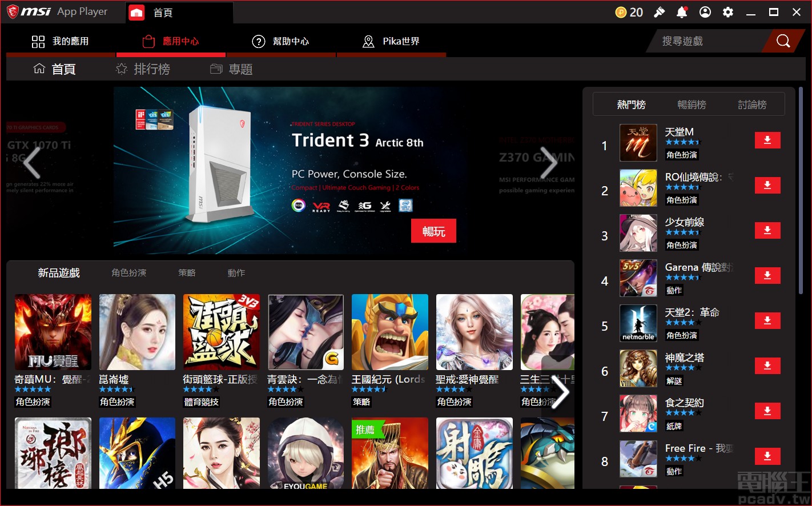Screen dimensions: 812x506
Task: Download Free Fire with red icon
Action: (x=767, y=456)
